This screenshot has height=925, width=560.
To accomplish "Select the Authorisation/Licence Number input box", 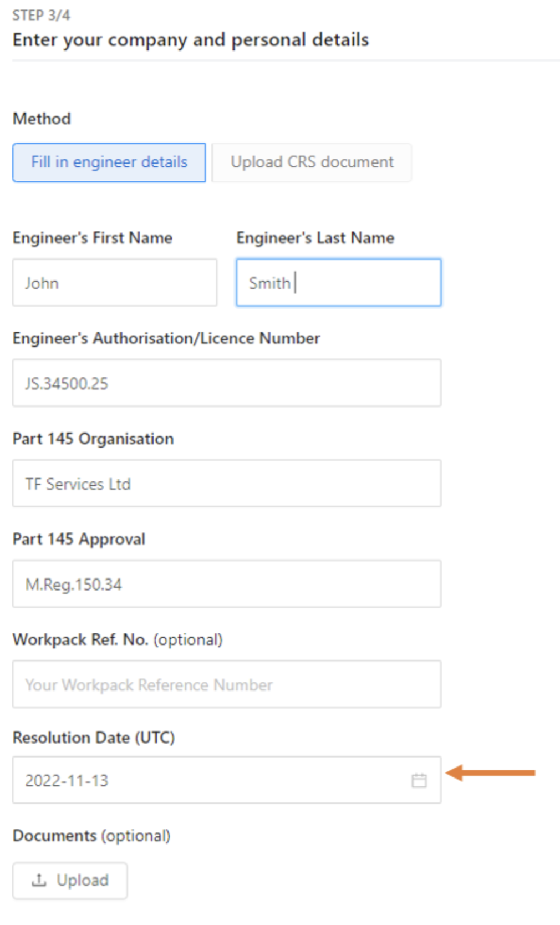I will (227, 383).
